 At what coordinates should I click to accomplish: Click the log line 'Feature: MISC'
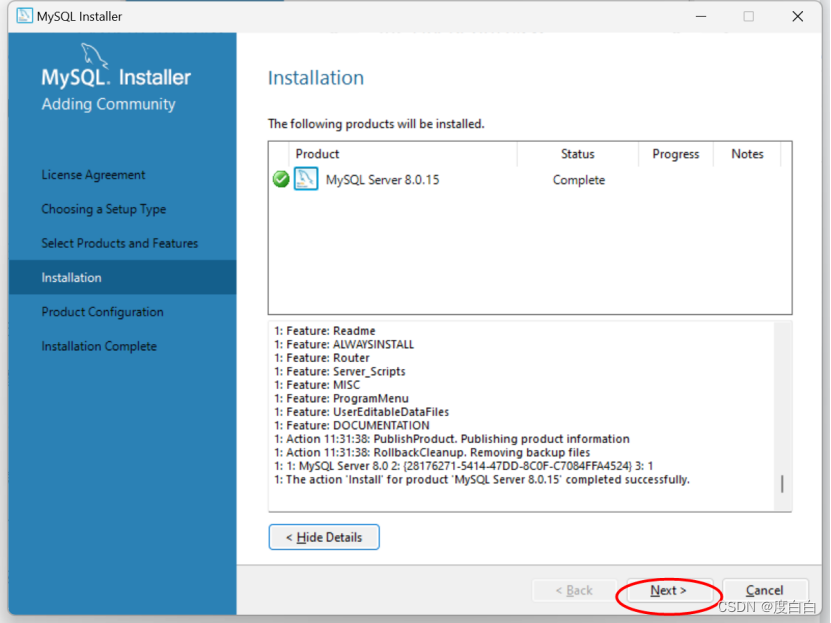[x=317, y=385]
